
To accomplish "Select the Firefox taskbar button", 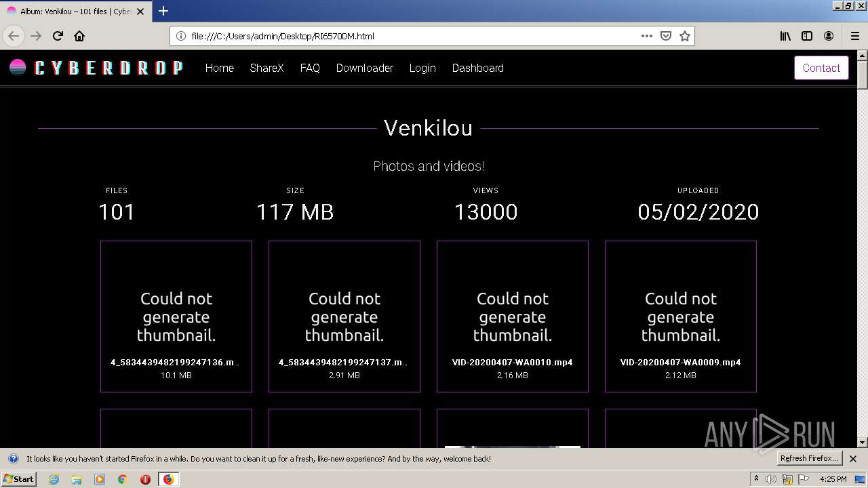I will (x=168, y=479).
